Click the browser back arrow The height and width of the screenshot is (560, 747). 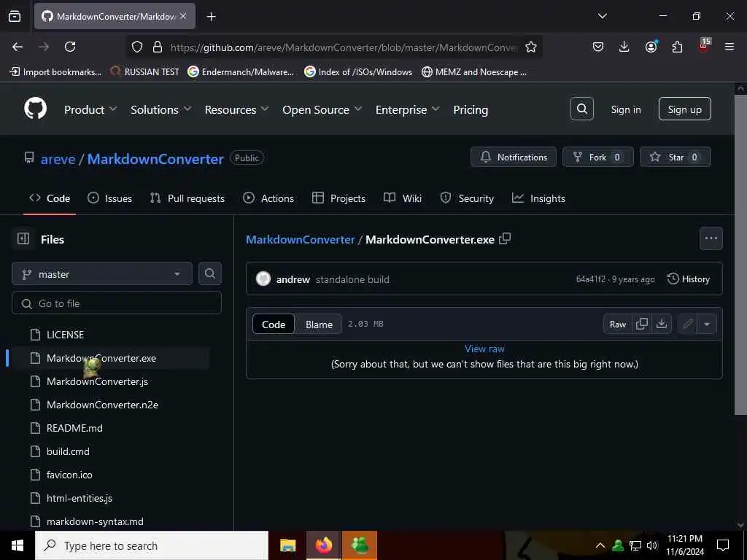18,47
